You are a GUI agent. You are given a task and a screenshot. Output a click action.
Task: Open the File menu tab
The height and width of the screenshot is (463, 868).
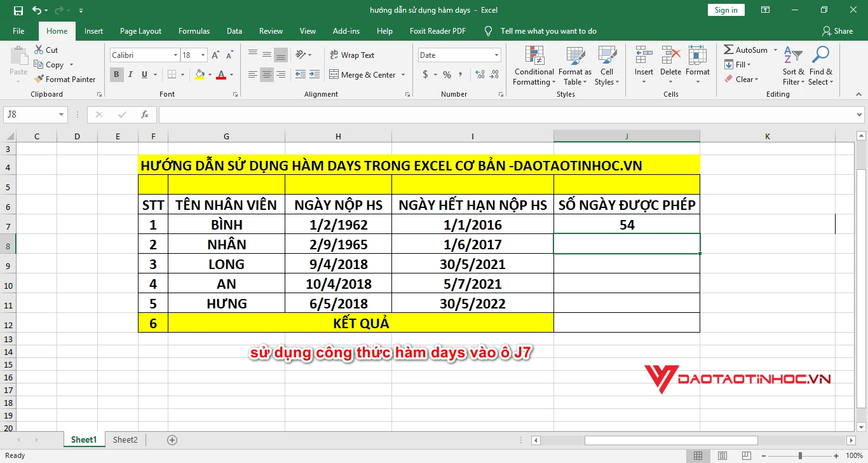click(18, 31)
